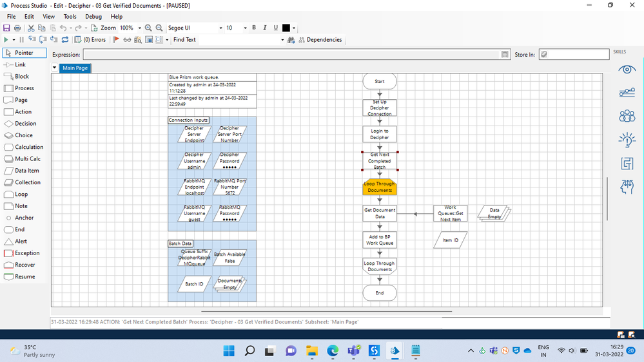Click the Dependencies button
The image size is (644, 362).
(x=320, y=40)
